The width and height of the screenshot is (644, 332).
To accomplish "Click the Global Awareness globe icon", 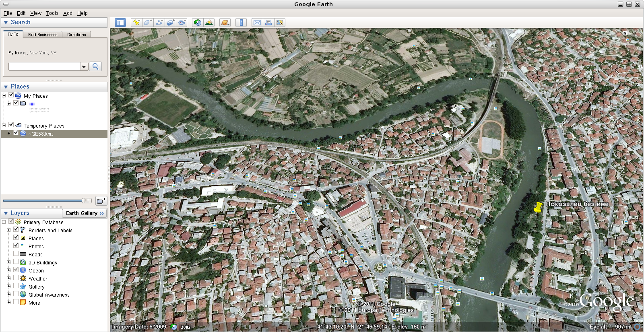I will (23, 295).
